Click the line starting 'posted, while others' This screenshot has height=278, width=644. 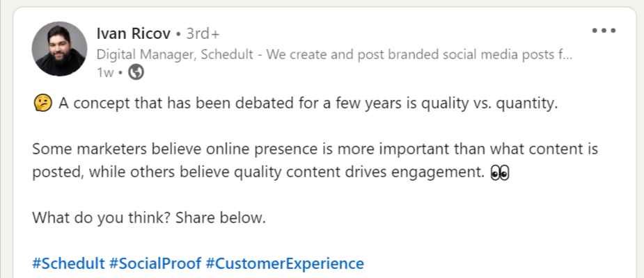pos(258,173)
